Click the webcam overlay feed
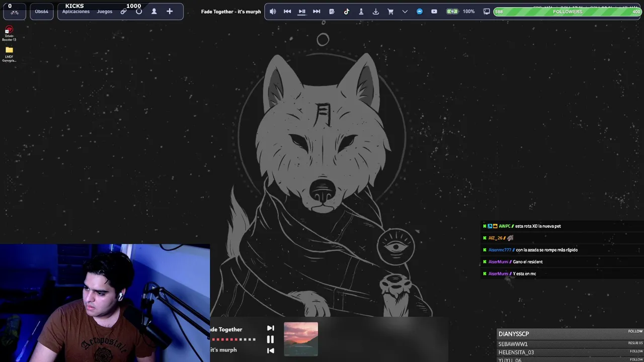This screenshot has width=644, height=362. tap(105, 303)
